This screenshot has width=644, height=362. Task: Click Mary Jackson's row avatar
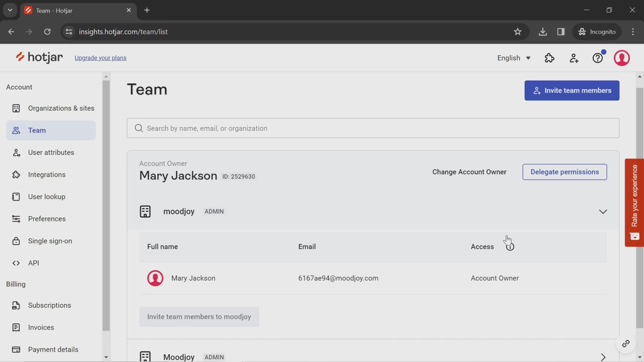(155, 278)
